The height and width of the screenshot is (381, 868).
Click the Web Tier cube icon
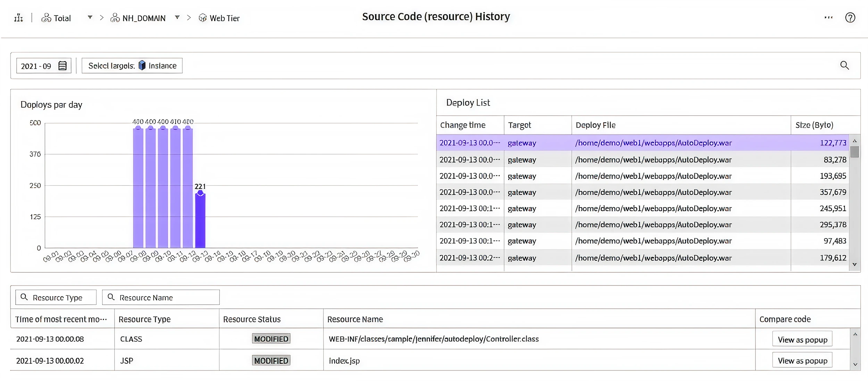point(203,18)
